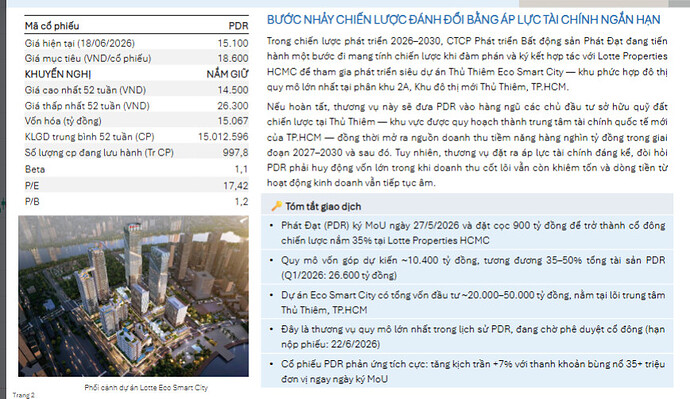This screenshot has width=690, height=399.
Task: Click 'Giá thấp nhất 52 tuần (VND)' label
Action: pyautogui.click(x=87, y=106)
